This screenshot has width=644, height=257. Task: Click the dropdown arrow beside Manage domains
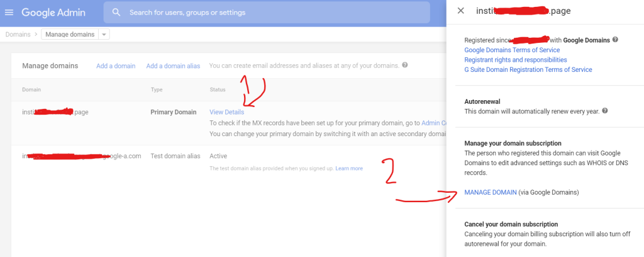pos(104,35)
